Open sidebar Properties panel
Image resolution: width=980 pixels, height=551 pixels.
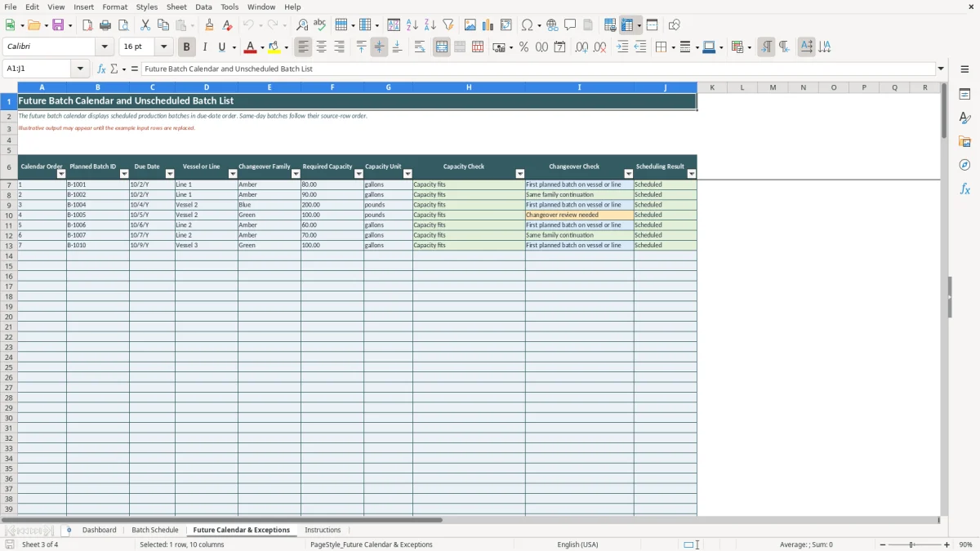(x=964, y=94)
